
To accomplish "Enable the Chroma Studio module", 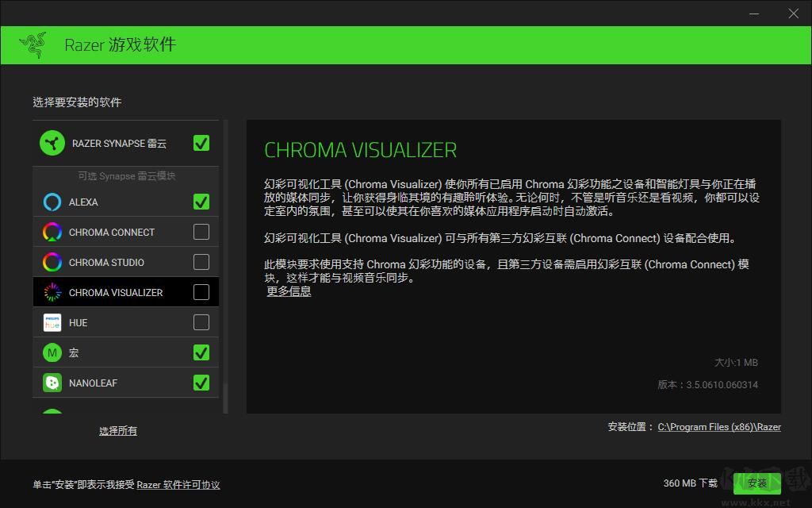I will point(201,262).
